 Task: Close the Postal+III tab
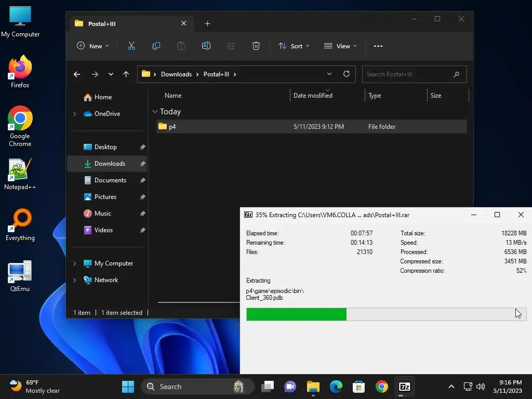183,23
